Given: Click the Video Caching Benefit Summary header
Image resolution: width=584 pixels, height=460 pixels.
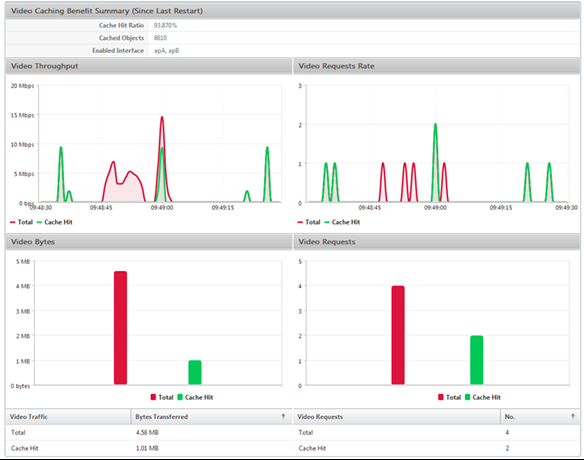Looking at the screenshot, I should click(292, 11).
